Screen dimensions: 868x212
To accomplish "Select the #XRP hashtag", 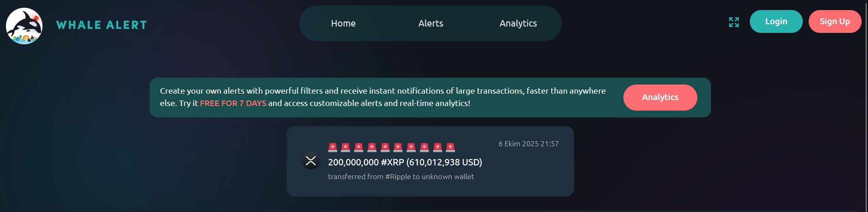I will [392, 162].
